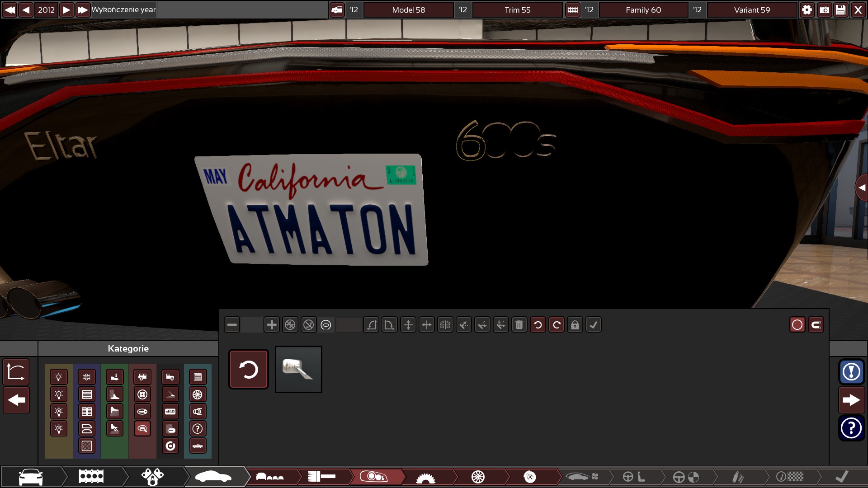Click the Kategorie panel header
The image size is (868, 488).
(128, 348)
